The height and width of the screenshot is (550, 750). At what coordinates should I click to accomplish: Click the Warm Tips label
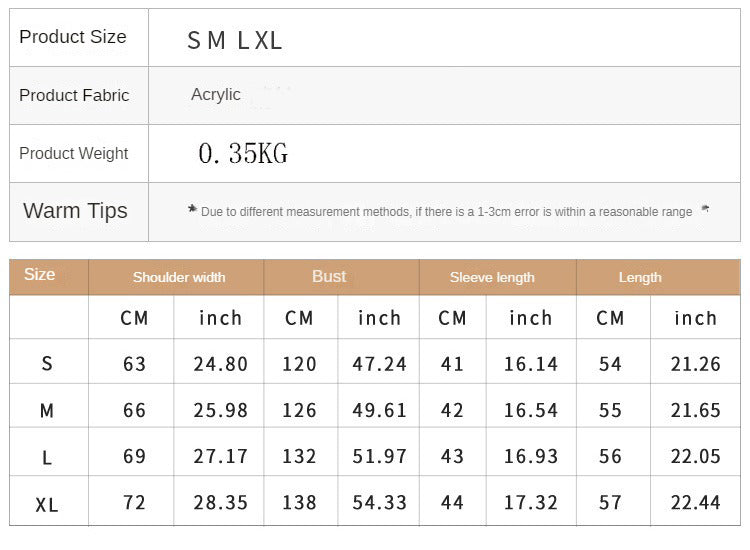tap(75, 211)
